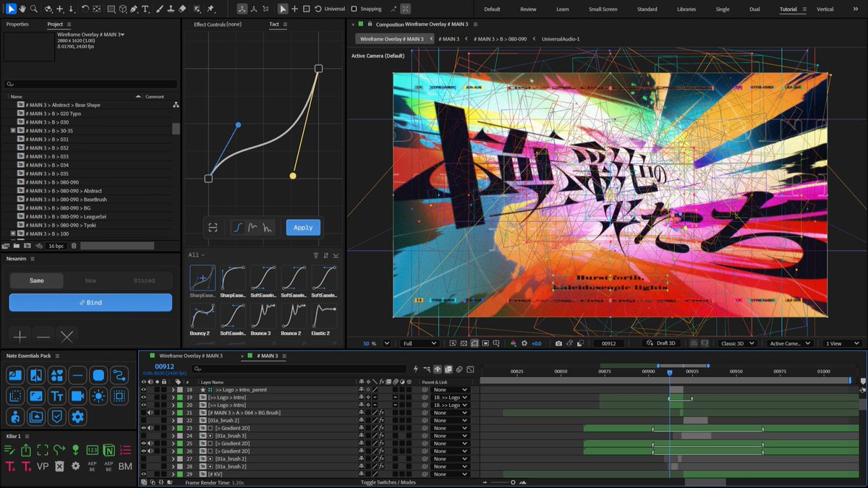Open the parent dropdown of layer 19
This screenshot has height=488, width=868.
point(450,398)
